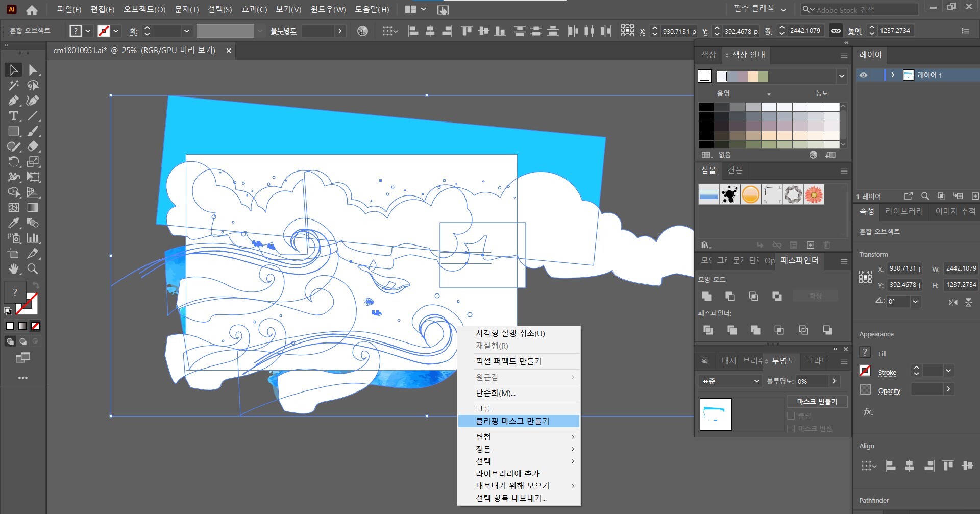Expand the 레이어 1 sublayers

(x=893, y=75)
